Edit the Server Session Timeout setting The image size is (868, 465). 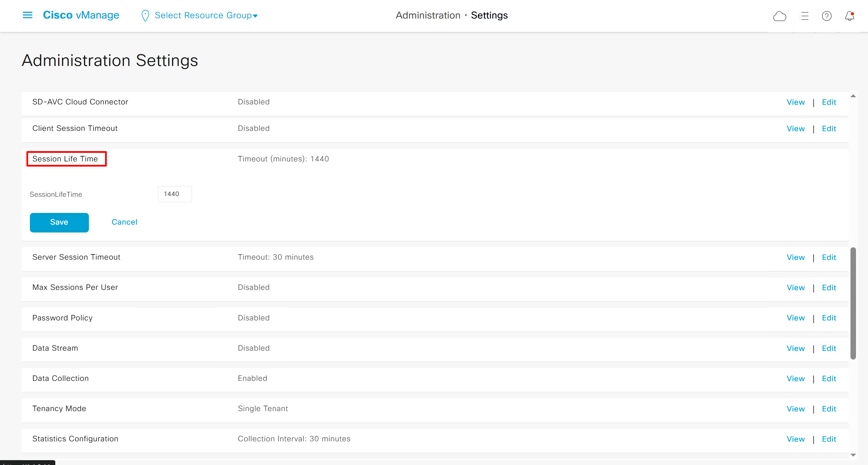tap(829, 258)
